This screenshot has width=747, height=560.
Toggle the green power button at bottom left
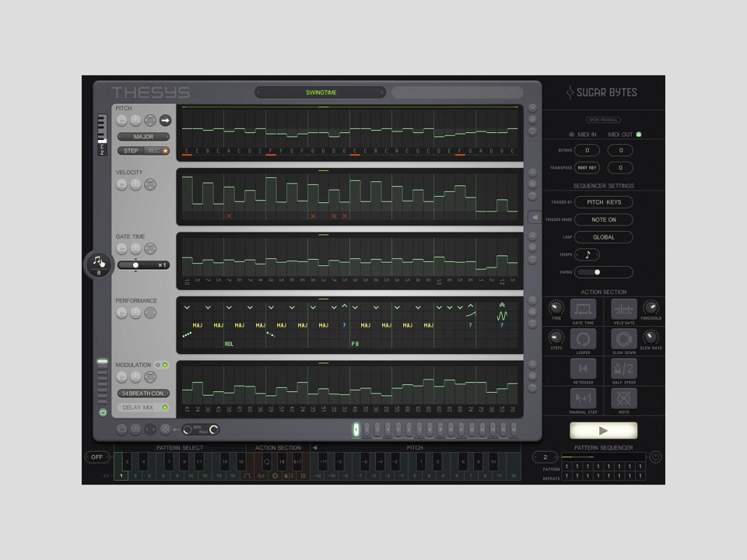(103, 412)
